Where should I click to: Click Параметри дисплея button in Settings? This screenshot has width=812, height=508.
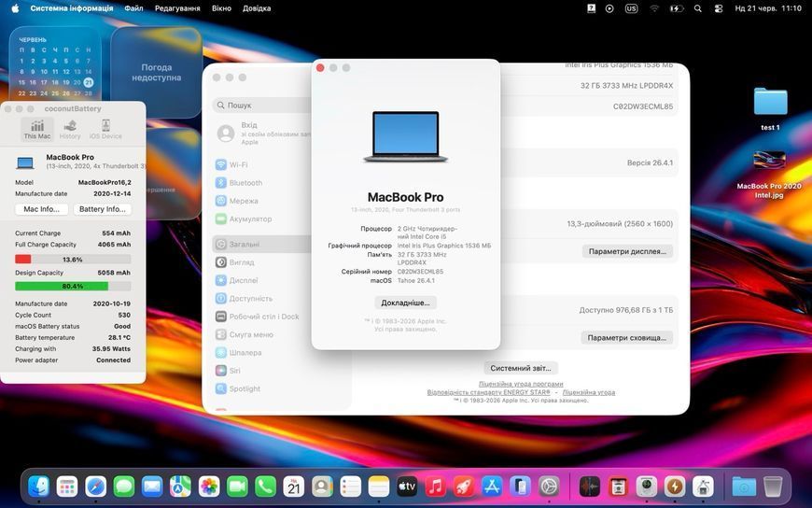point(627,251)
